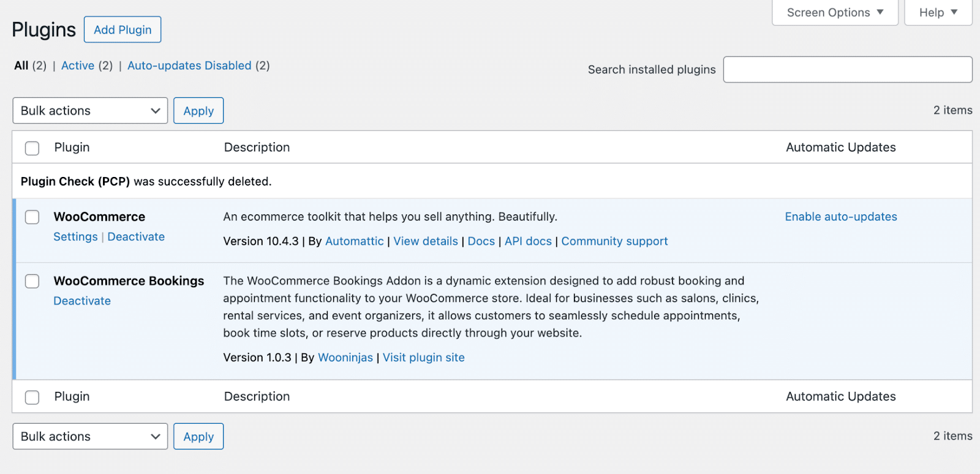This screenshot has width=980, height=474.
Task: Expand the Help tab
Action: point(938,12)
